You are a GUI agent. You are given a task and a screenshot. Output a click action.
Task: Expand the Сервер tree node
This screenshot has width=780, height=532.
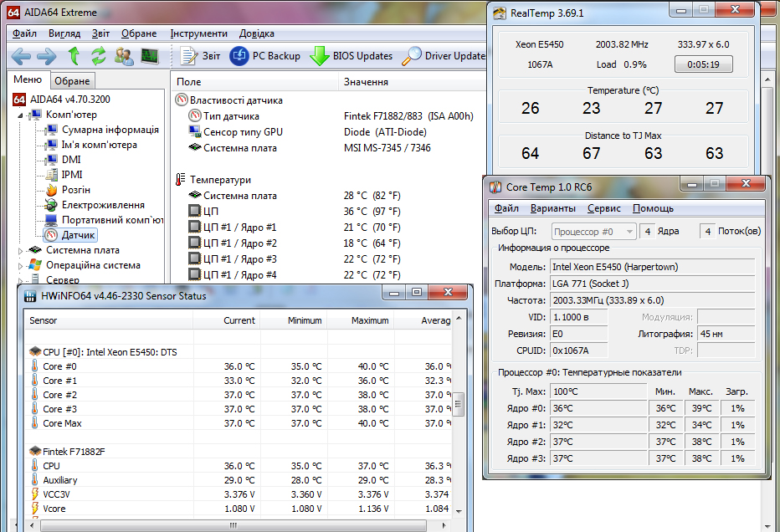(x=20, y=281)
